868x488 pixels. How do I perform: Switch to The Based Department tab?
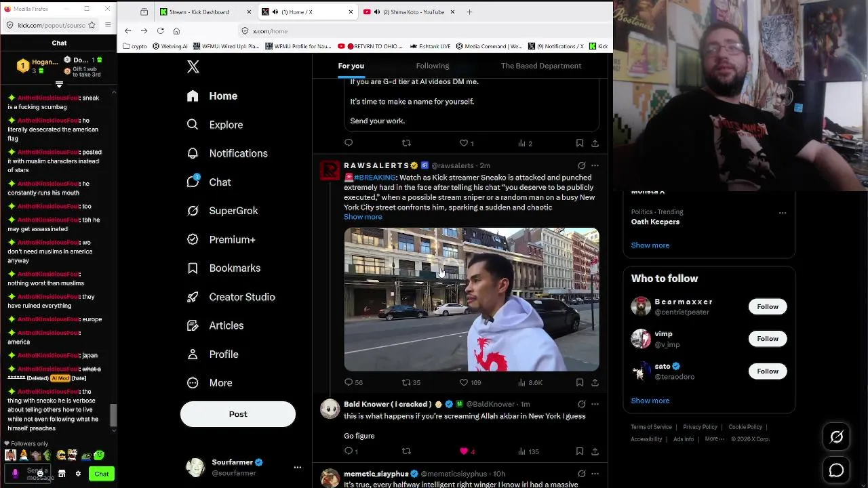tap(541, 66)
